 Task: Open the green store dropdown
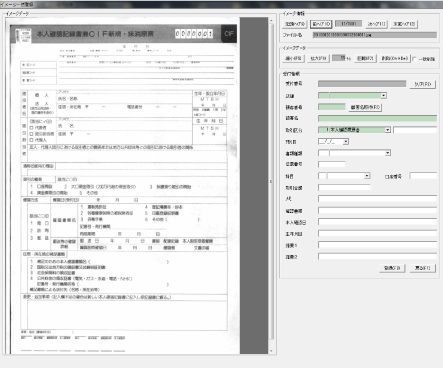click(x=384, y=96)
